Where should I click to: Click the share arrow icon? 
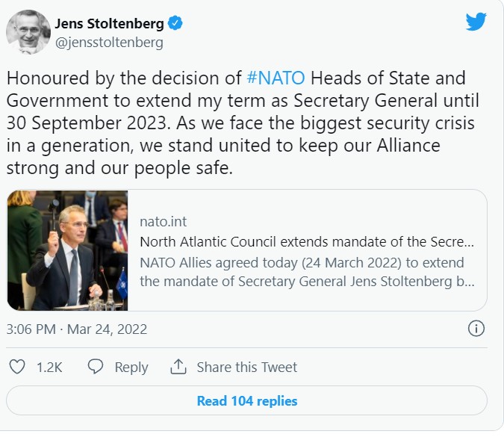178,367
